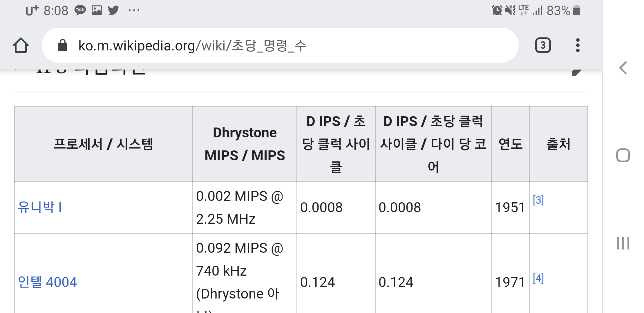Tap the muted sound status icon
Image resolution: width=644 pixels, height=313 pixels.
510,10
